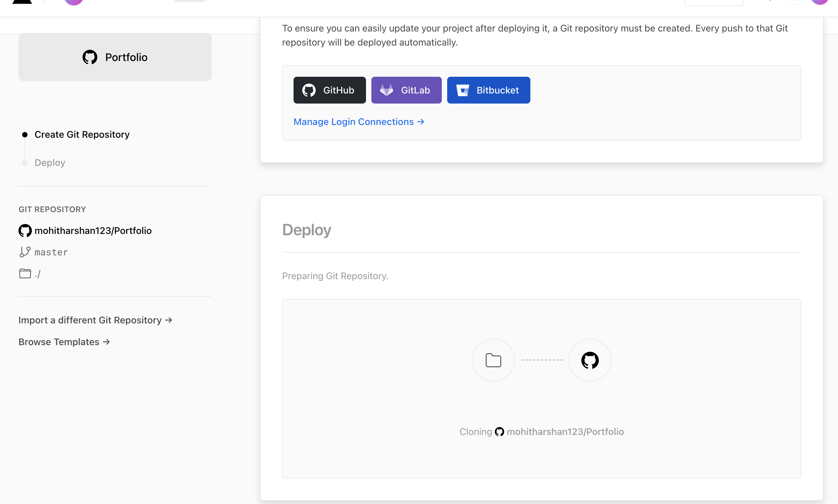Open the root directory ./ selector

pos(37,273)
